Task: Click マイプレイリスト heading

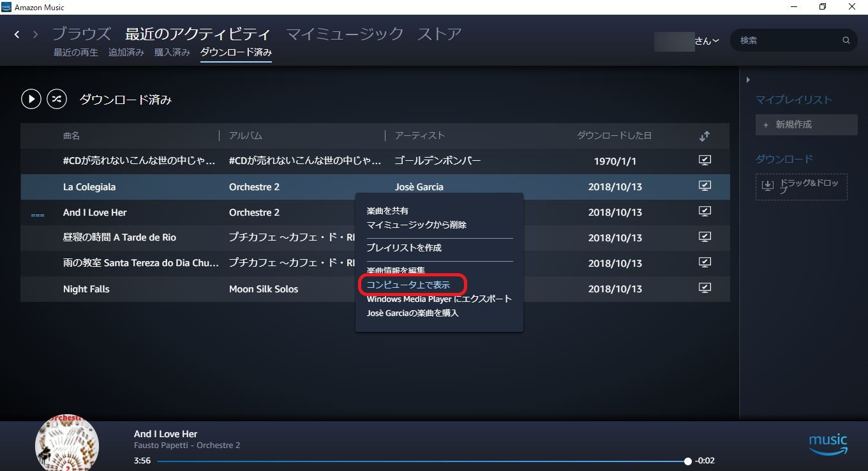Action: 794,100
